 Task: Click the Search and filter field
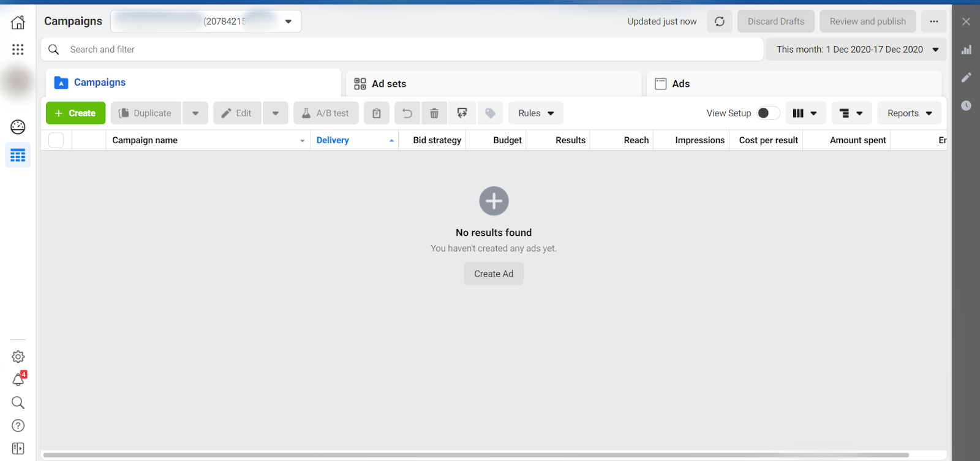pos(402,50)
